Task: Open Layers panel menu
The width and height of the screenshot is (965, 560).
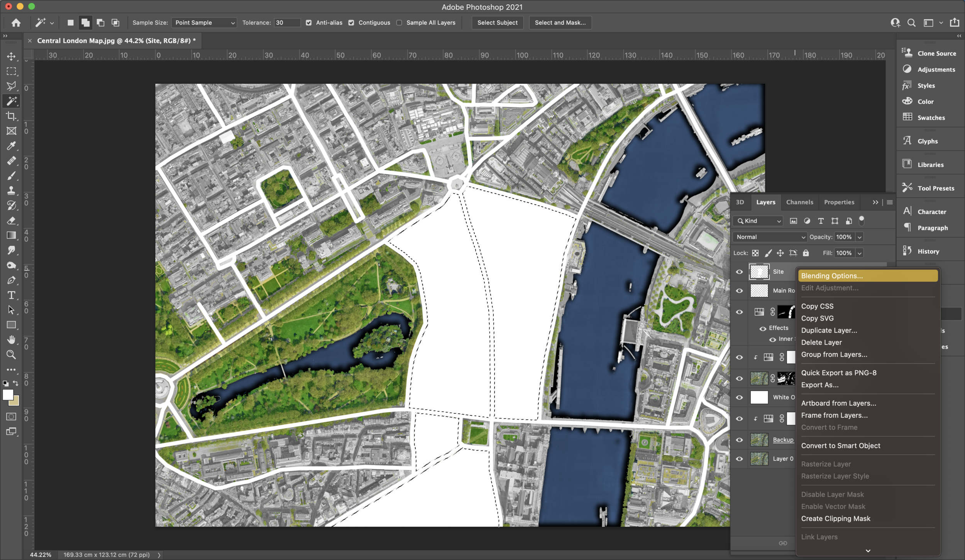Action: point(890,202)
